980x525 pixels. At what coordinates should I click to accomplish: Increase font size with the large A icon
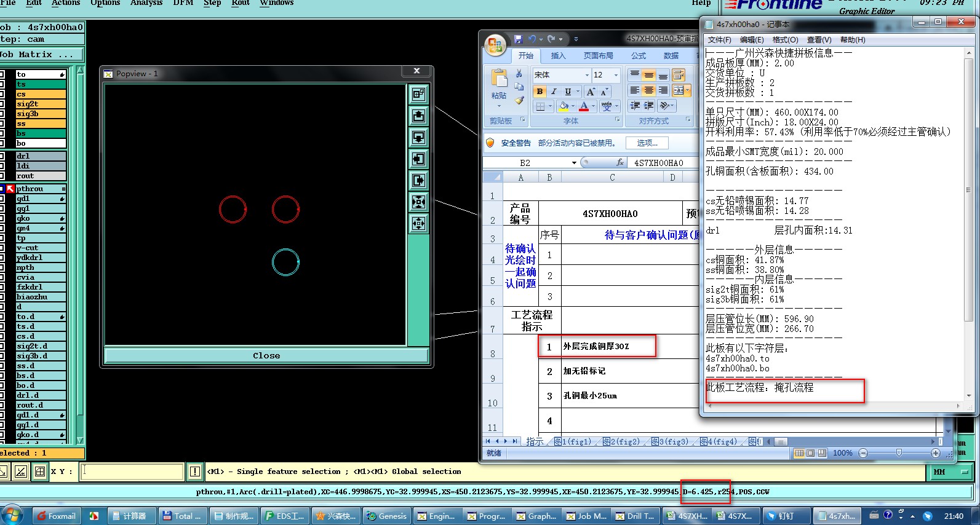591,92
